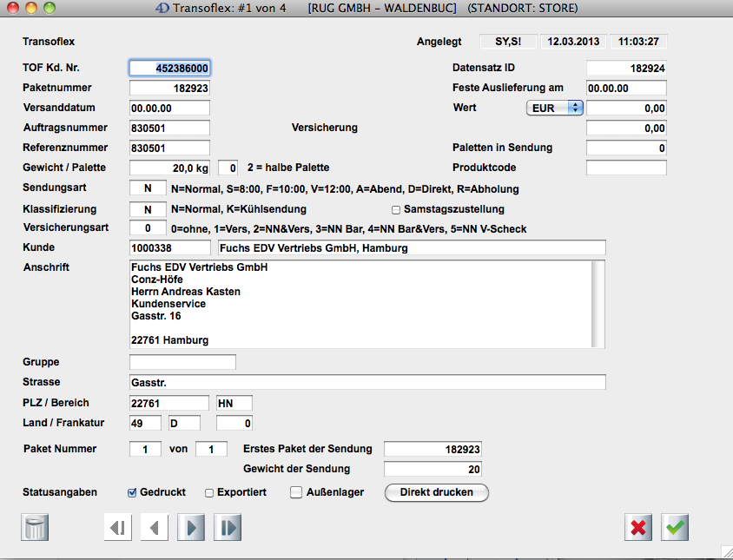Cancel with the red X icon
Screen dimensions: 733x560
pos(638,527)
